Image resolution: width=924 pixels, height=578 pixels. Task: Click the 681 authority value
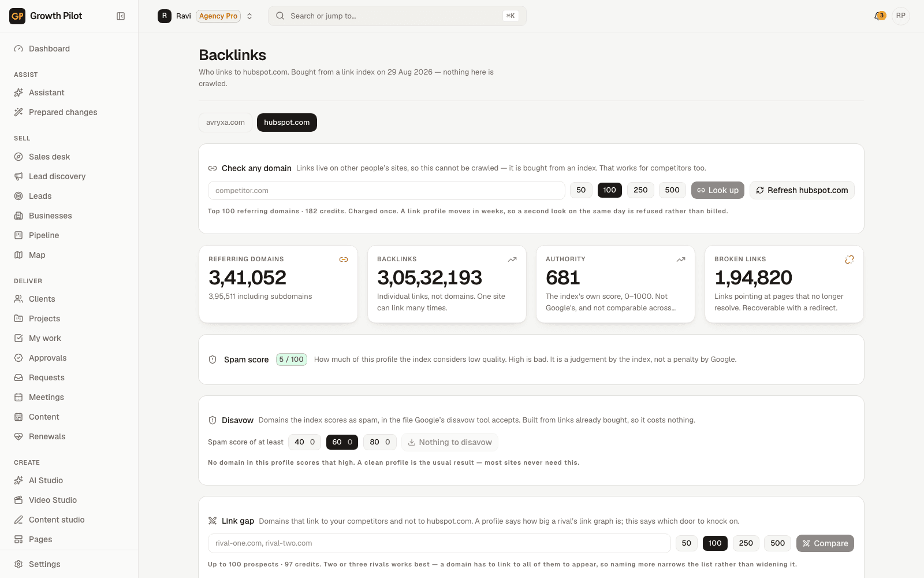coord(562,278)
